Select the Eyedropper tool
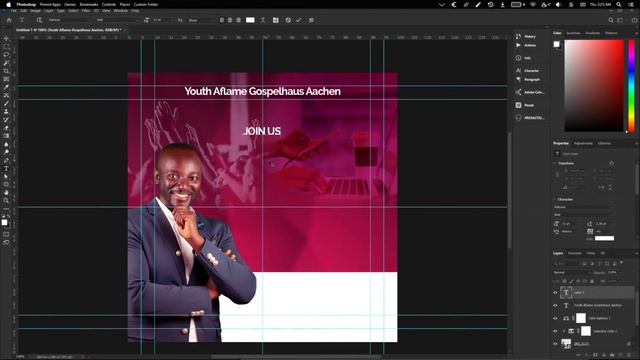Viewport: 640px width, 360px height. (6, 87)
